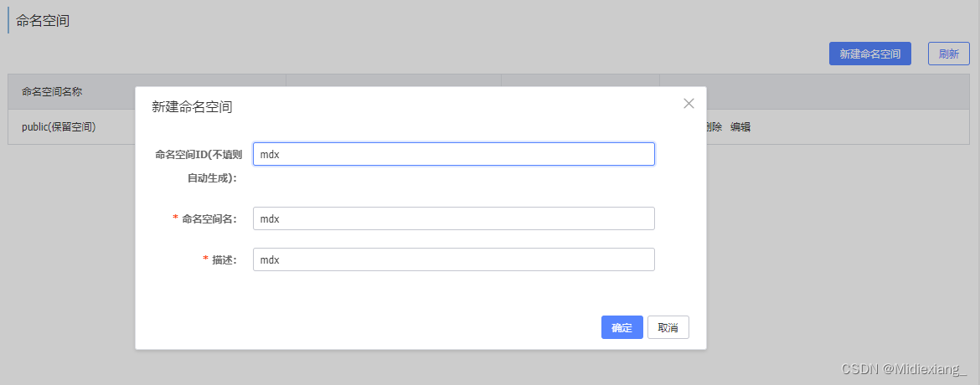Viewport: 980px width, 385px height.
Task: Click the 自动生成 label line
Action: pyautogui.click(x=211, y=177)
